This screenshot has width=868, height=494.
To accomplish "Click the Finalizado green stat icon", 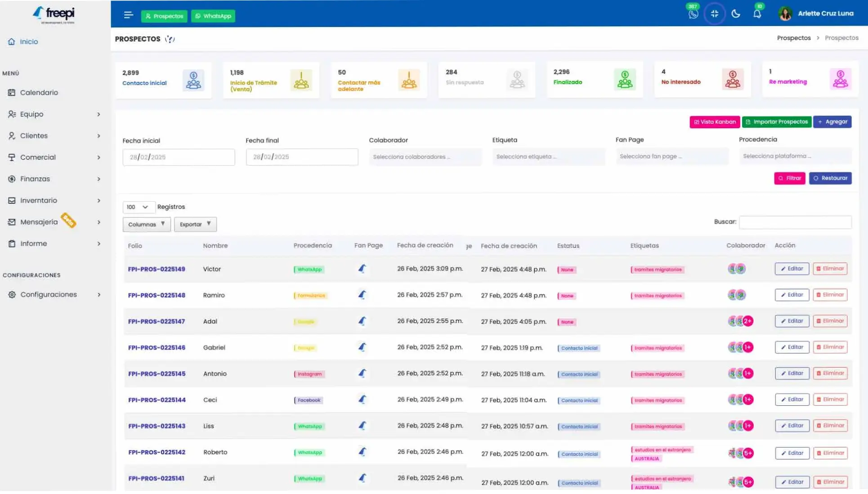I will 625,80.
